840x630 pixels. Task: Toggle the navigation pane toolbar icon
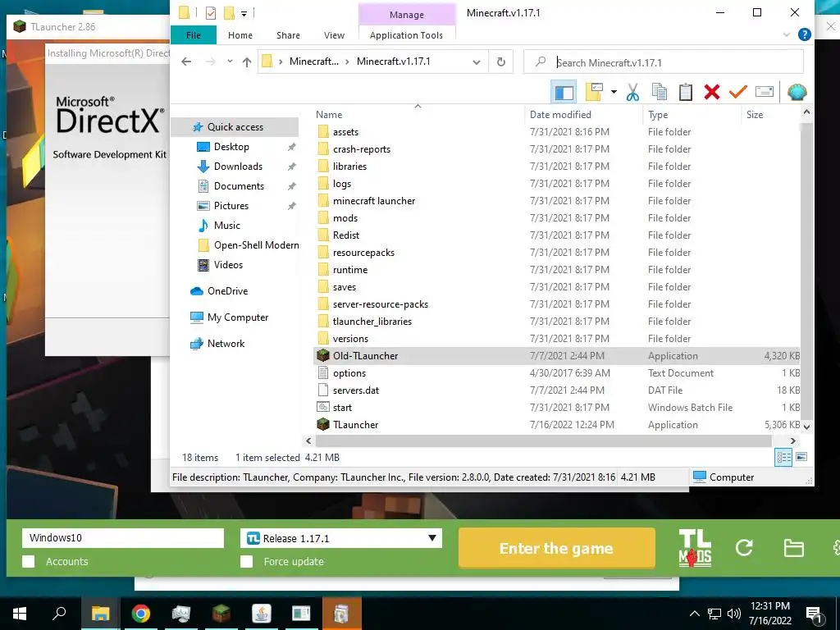point(564,92)
